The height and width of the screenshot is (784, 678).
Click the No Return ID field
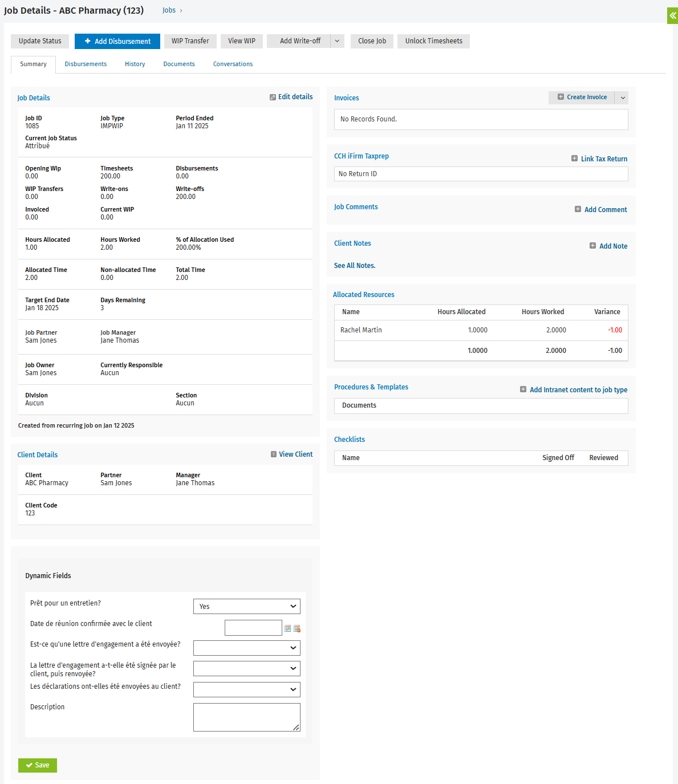point(481,174)
